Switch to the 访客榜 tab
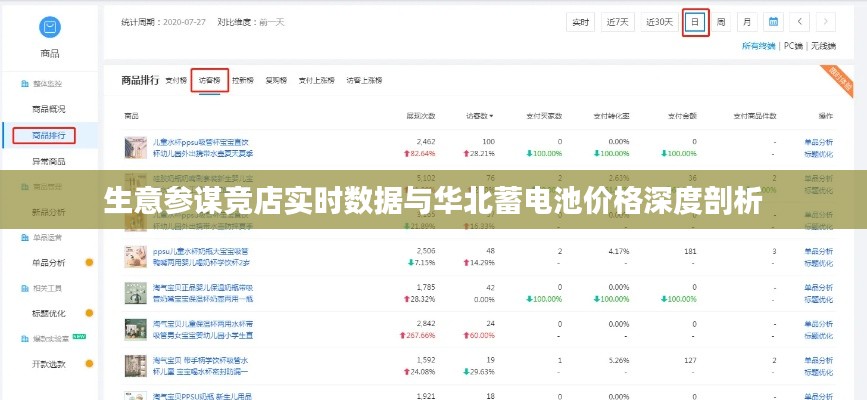 [210, 80]
